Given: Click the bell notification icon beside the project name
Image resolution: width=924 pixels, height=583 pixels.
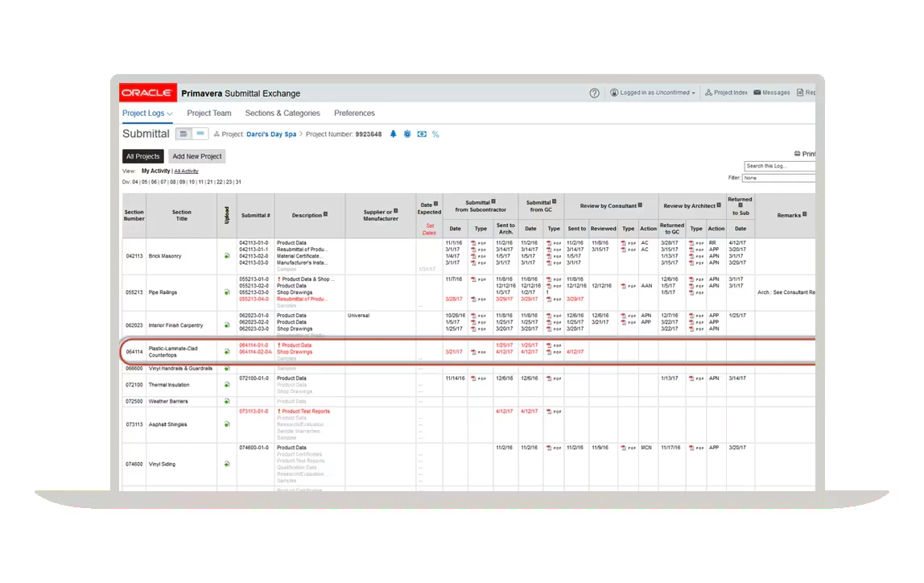Looking at the screenshot, I should [394, 134].
